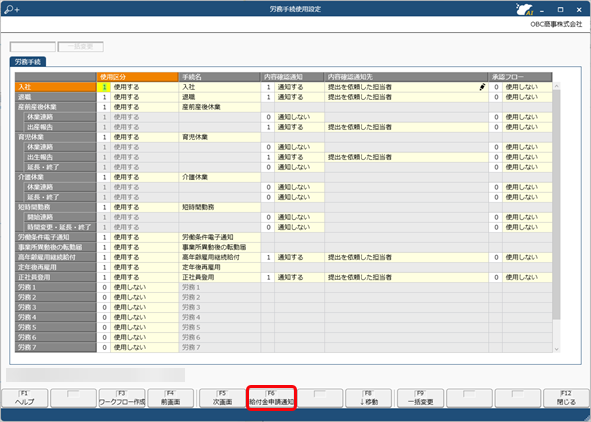Click F9 一括変更 button
This screenshot has width=591, height=422.
coord(420,398)
